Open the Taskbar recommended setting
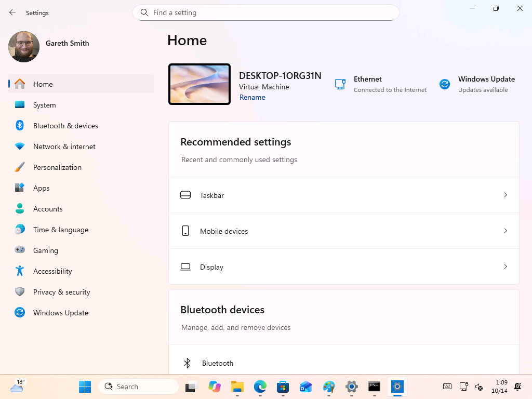 tap(344, 195)
